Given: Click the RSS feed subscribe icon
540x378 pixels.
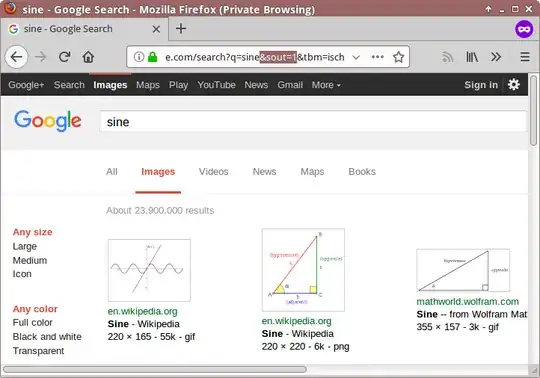Looking at the screenshot, I should tap(447, 57).
